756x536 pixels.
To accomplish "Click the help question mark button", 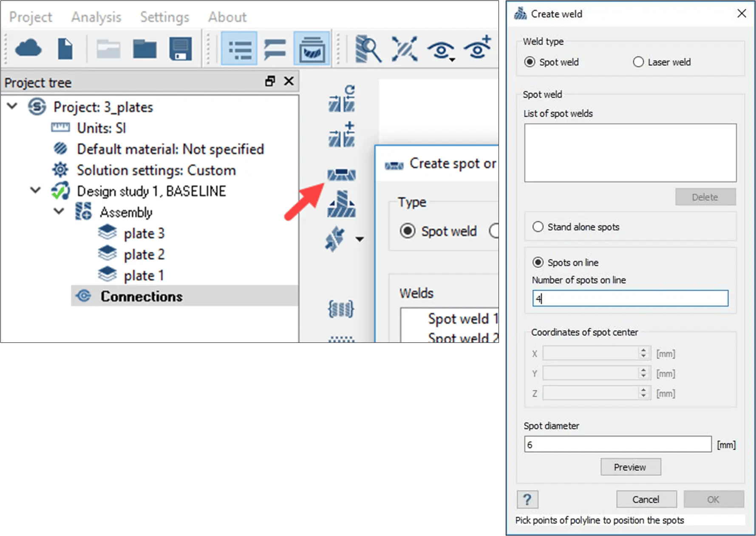I will (x=527, y=499).
